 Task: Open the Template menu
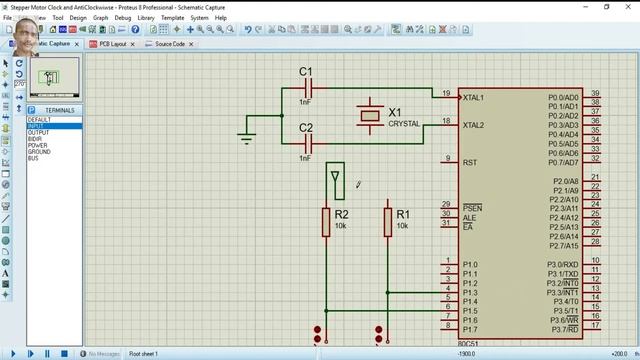pyautogui.click(x=173, y=18)
